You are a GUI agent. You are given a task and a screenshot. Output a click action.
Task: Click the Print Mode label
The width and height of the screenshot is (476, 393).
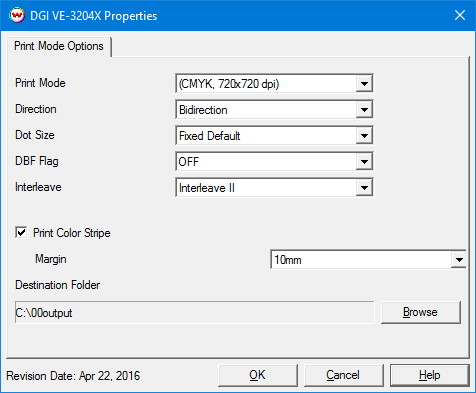click(40, 83)
